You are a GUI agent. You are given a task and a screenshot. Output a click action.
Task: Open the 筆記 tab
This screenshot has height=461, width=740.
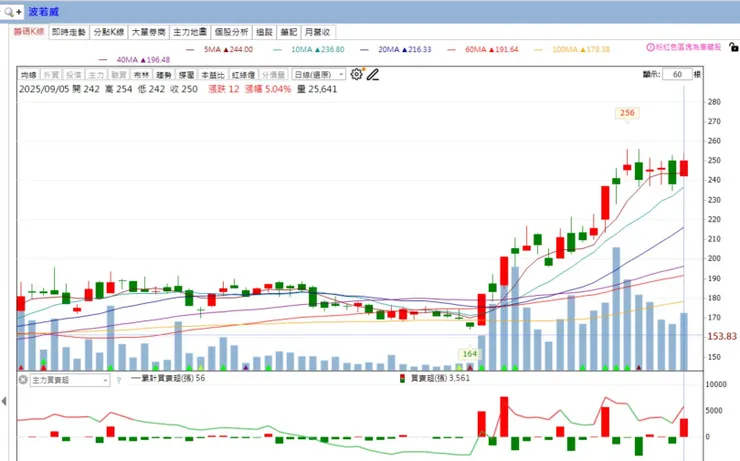point(288,32)
